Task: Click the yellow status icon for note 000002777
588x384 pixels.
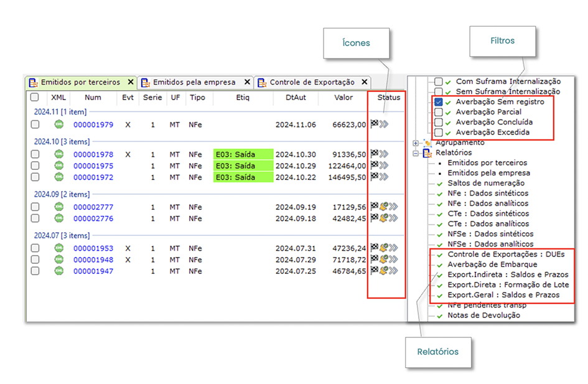Action: coord(384,207)
